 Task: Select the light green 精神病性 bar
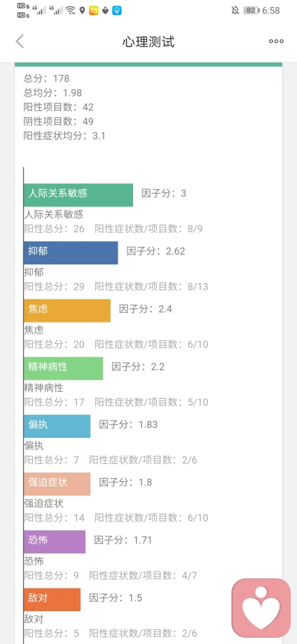click(63, 368)
